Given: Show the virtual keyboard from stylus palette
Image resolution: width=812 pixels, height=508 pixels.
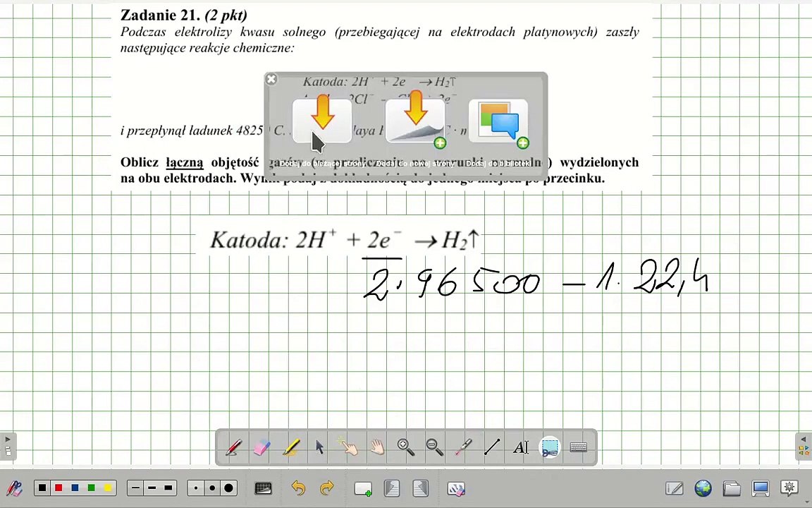Looking at the screenshot, I should [579, 447].
